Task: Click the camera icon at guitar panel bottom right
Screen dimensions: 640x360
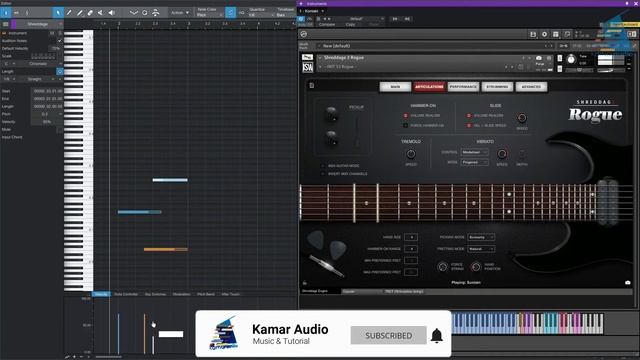Action: point(628,282)
